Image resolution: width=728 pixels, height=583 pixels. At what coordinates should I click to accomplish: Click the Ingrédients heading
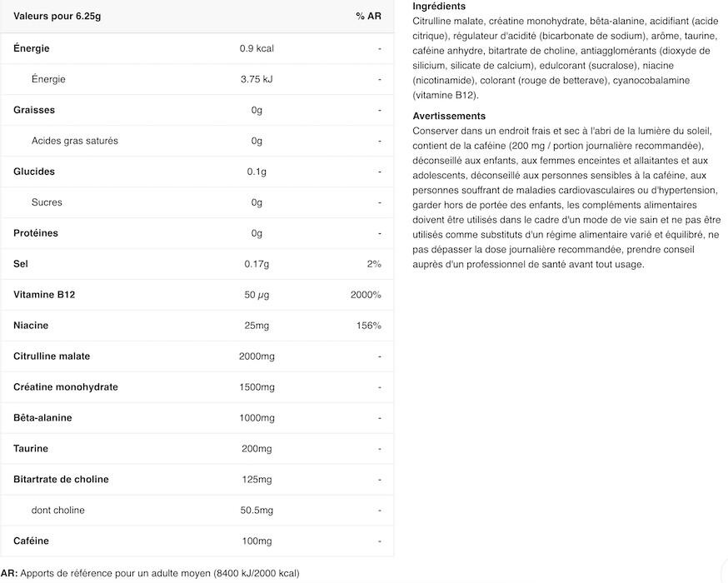click(x=439, y=7)
